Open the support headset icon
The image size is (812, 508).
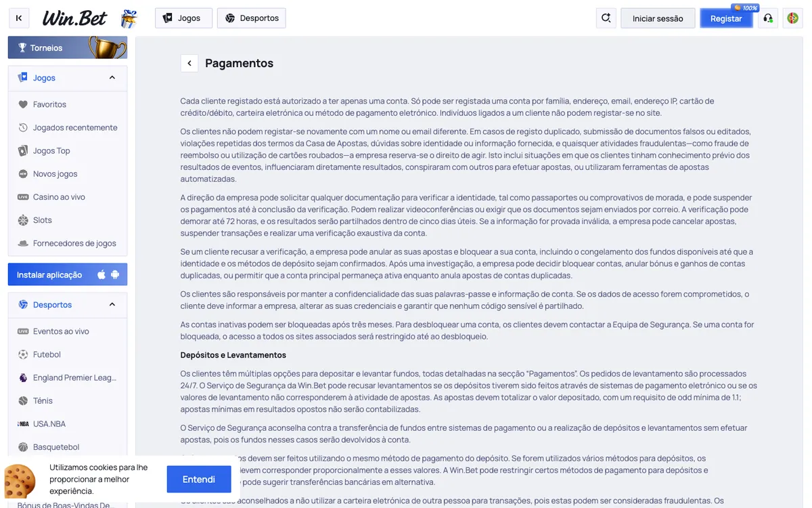(x=768, y=18)
